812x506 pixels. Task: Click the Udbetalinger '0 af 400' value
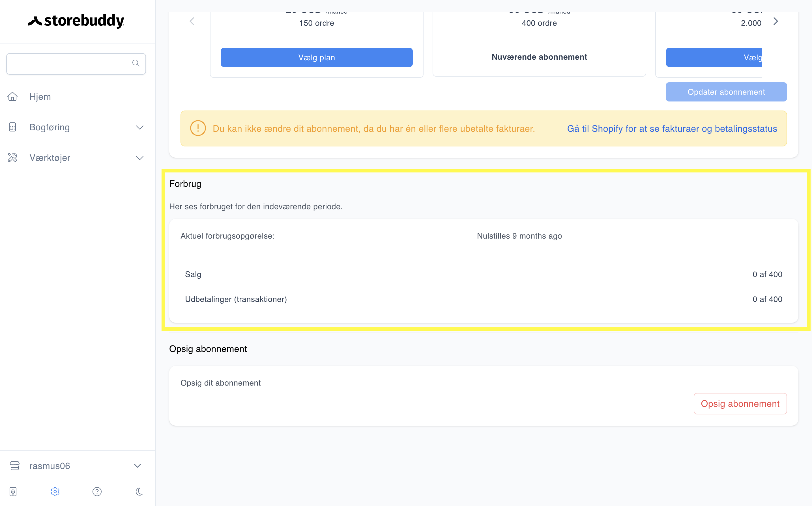tap(767, 299)
